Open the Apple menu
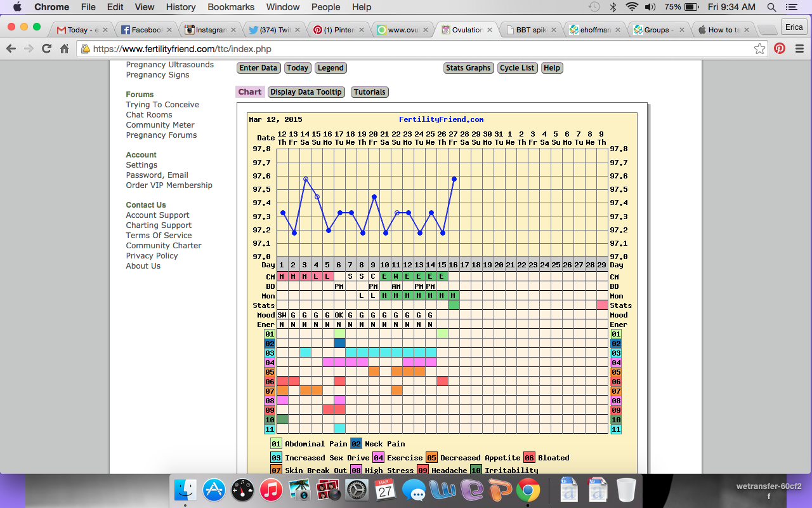Viewport: 812px width, 508px height. point(17,7)
